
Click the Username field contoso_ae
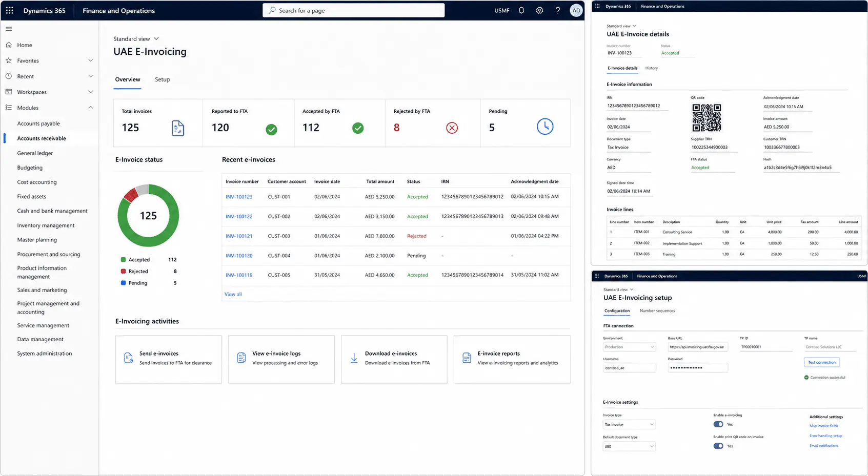tap(629, 368)
